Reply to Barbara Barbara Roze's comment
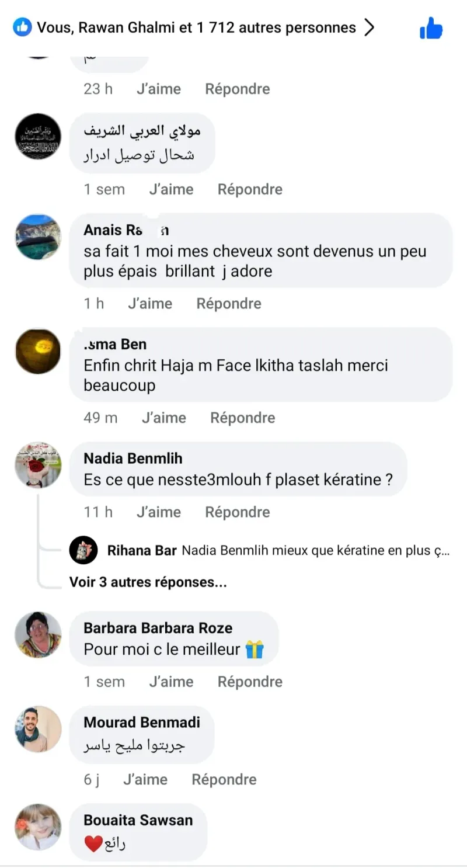Viewport: 467px width, 868px height. pos(250,682)
